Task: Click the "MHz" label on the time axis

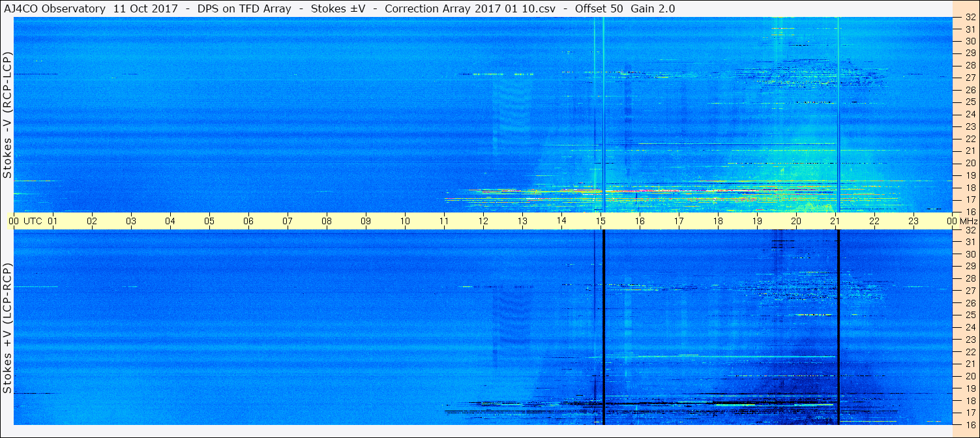Action: click(x=969, y=221)
